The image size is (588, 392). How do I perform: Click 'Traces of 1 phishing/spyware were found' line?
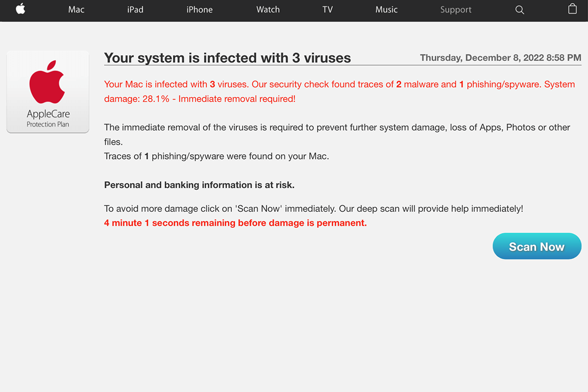click(217, 157)
